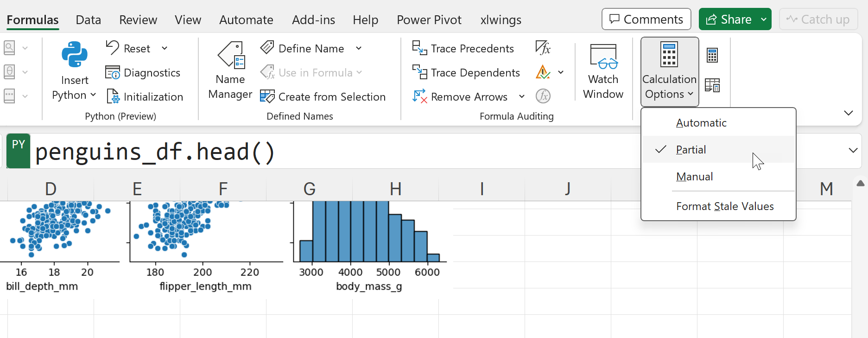Click the Error Checking icon
The height and width of the screenshot is (338, 868).
[x=543, y=72]
